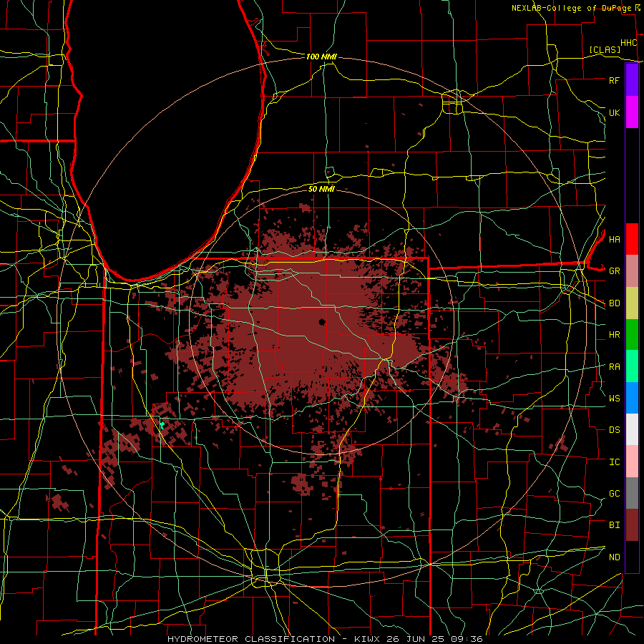Click the UK legend label
Viewport: 644px width, 644px height.
[614, 112]
